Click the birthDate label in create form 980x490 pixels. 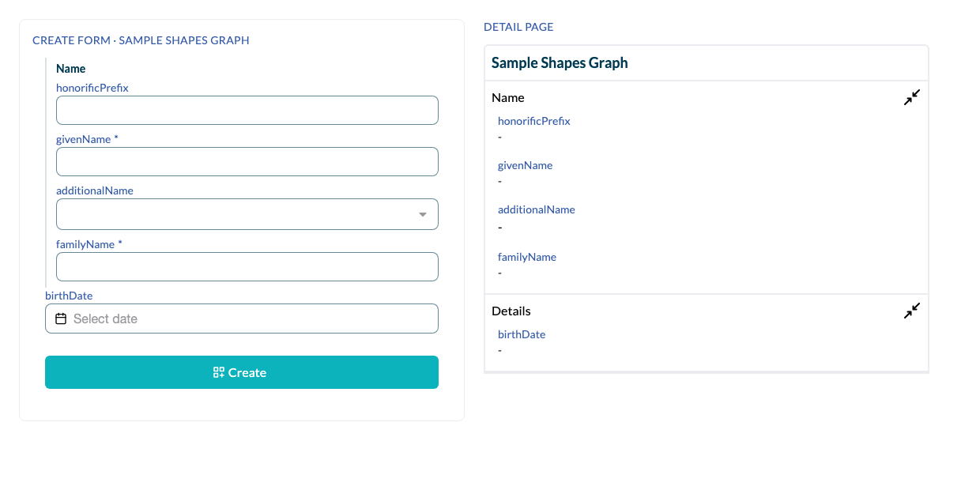click(x=69, y=296)
